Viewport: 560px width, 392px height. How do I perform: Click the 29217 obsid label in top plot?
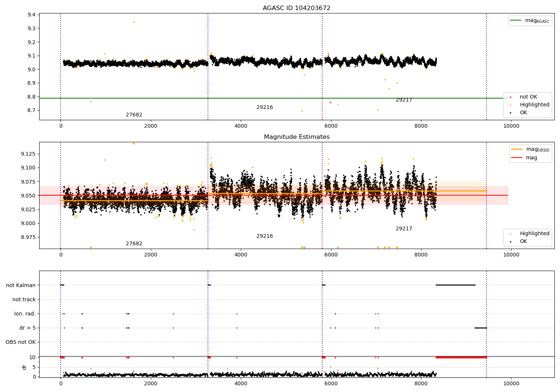point(404,100)
